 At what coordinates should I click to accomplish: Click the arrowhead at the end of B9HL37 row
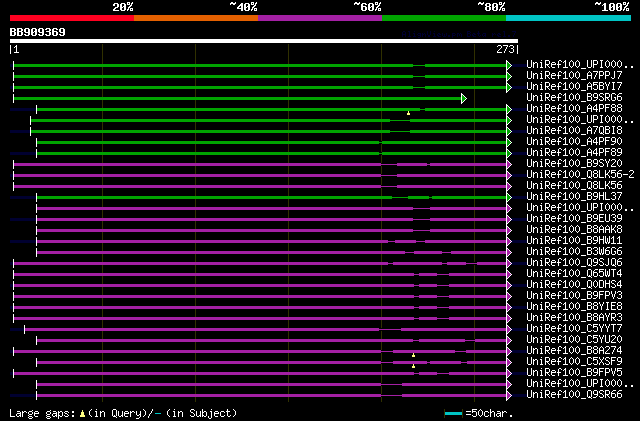point(509,198)
